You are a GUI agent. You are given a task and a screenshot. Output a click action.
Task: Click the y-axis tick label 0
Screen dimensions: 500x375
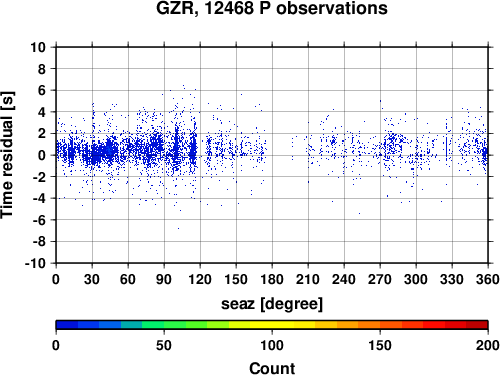[x=42, y=155]
